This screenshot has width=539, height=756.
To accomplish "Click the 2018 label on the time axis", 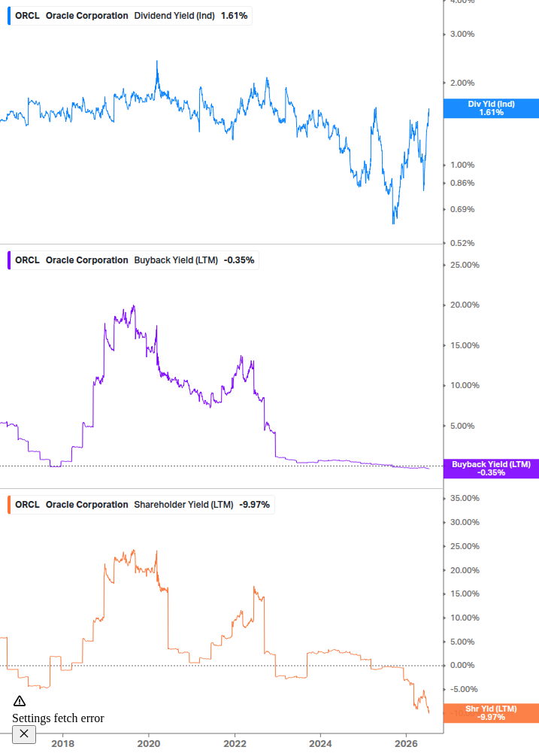I will [x=63, y=743].
